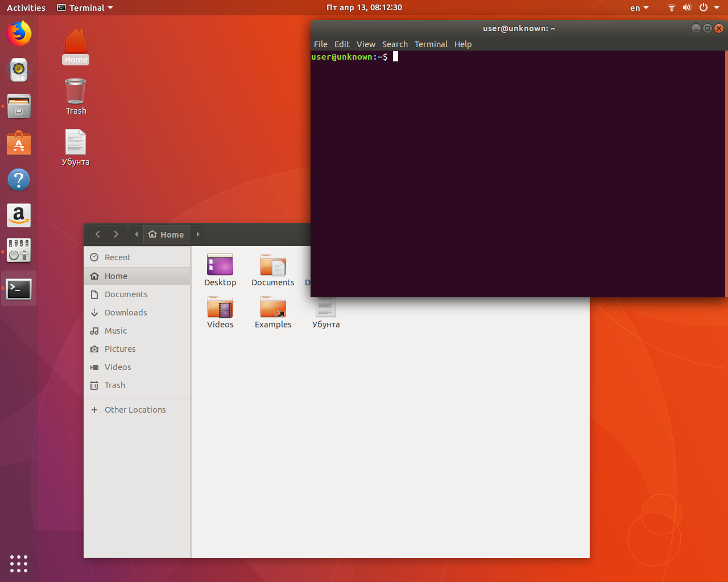Open the Terminal app menu in top bar
728x582 pixels.
84,7
